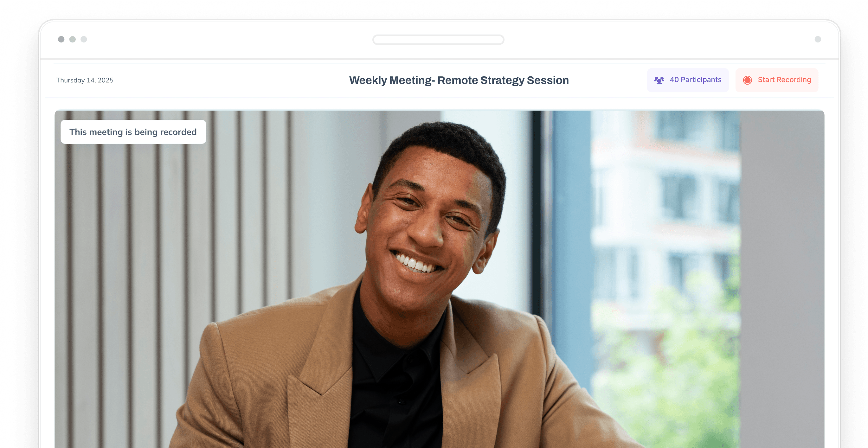This screenshot has width=868, height=448.
Task: Focus the empty address bar pill
Action: pos(438,40)
